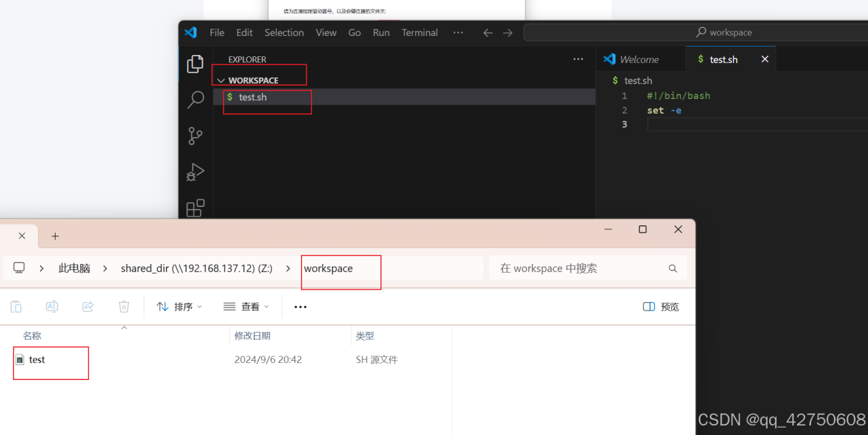
Task: Open Run and Debug view icon
Action: click(x=195, y=172)
